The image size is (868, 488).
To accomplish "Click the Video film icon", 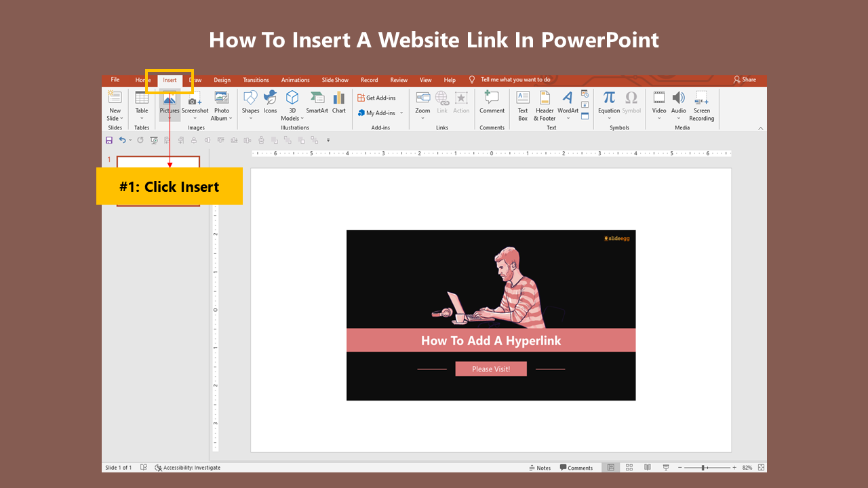I will coord(659,98).
